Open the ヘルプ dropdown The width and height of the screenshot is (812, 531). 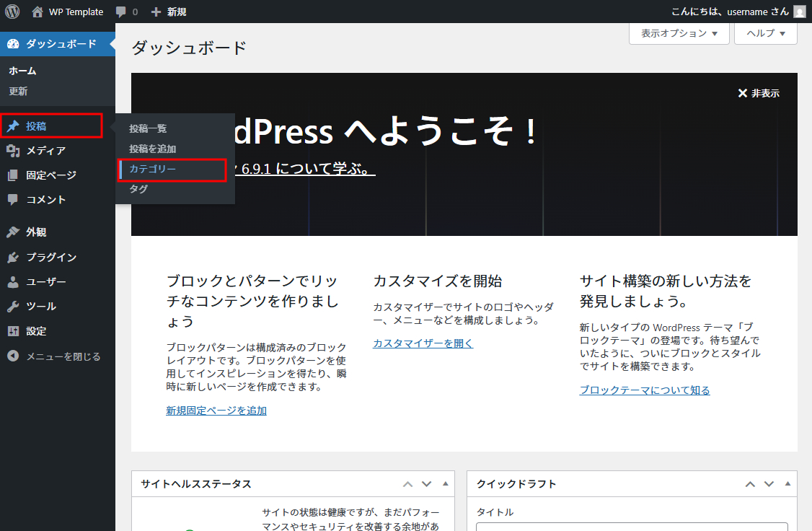[765, 34]
